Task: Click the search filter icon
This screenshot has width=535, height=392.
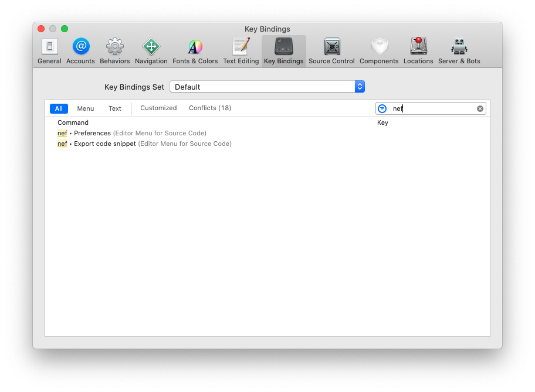Action: (x=382, y=109)
